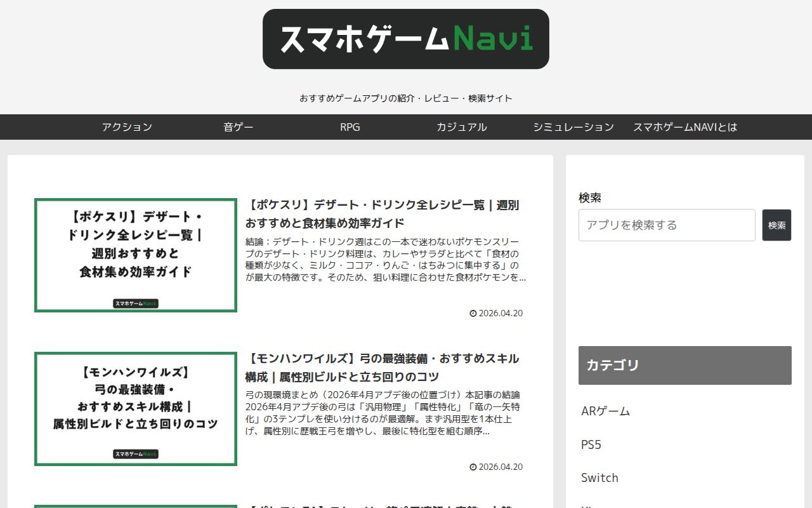
Task: Open スマホゲームNAVIとは page
Action: click(685, 127)
